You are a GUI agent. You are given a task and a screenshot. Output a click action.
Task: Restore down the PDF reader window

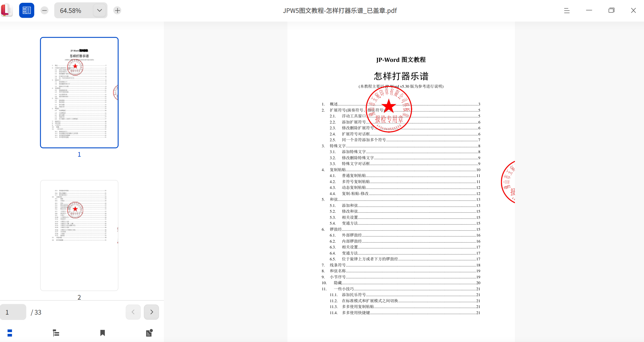click(611, 10)
